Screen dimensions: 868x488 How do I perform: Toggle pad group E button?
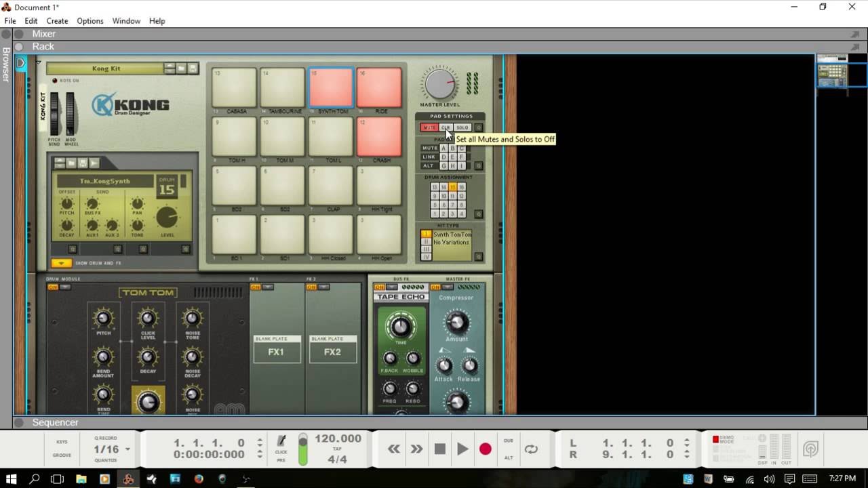[x=453, y=157]
